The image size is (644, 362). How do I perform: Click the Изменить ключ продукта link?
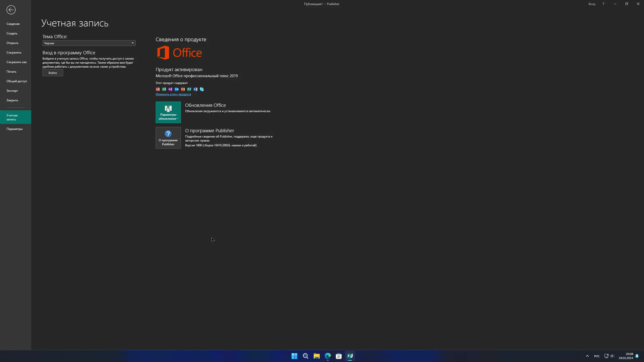click(x=173, y=94)
